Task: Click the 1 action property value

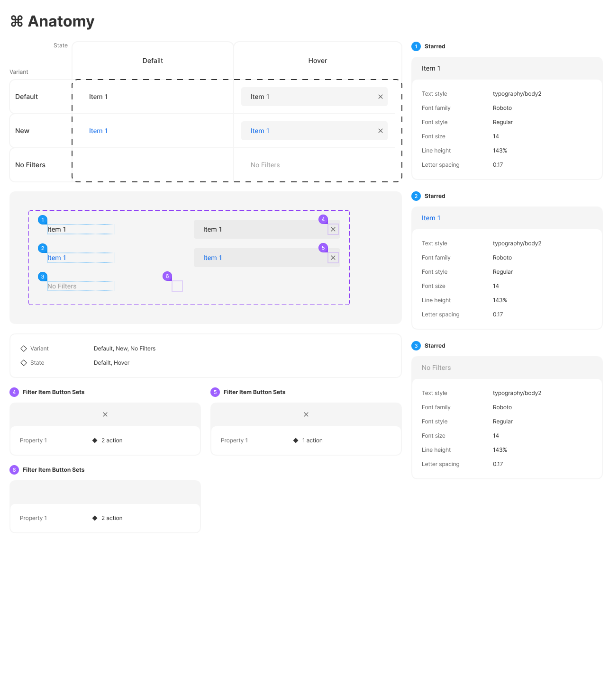Action: 312,440
